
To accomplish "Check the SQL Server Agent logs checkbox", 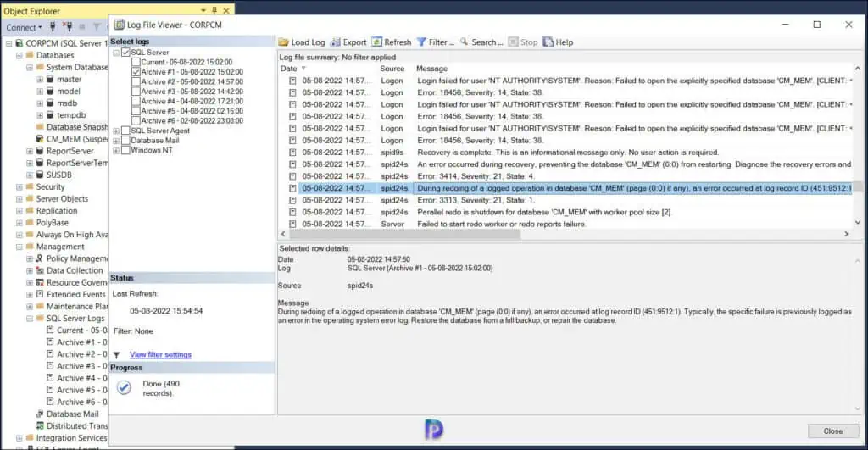I will [125, 131].
